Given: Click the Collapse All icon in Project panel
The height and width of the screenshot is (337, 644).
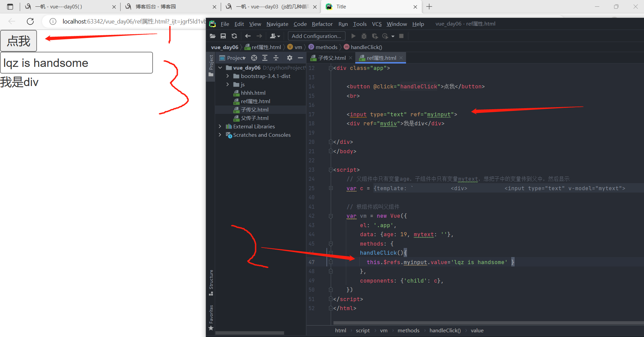Looking at the screenshot, I should [x=276, y=58].
